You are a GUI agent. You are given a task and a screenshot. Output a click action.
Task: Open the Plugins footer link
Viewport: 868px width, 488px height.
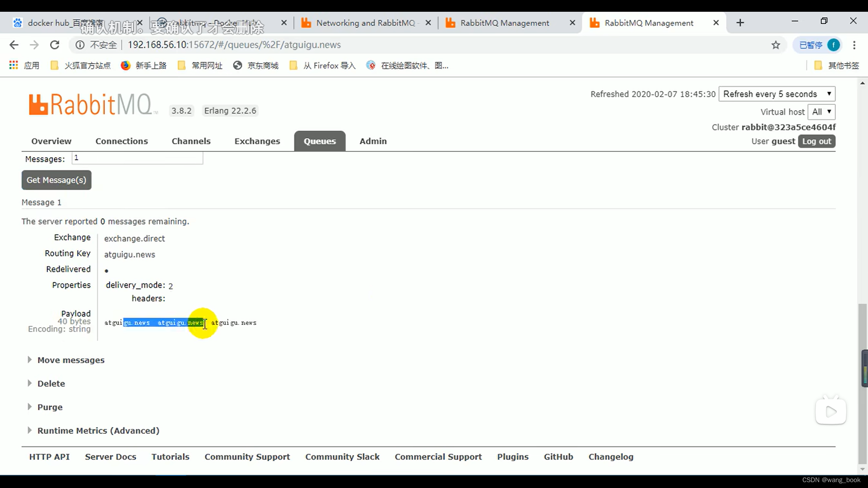pos(513,457)
